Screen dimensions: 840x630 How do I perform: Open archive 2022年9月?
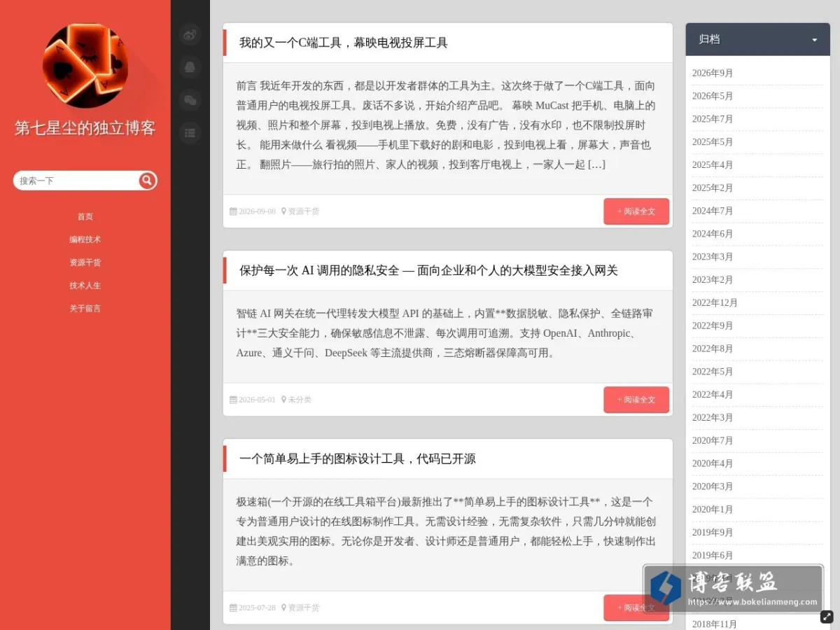[x=713, y=325]
